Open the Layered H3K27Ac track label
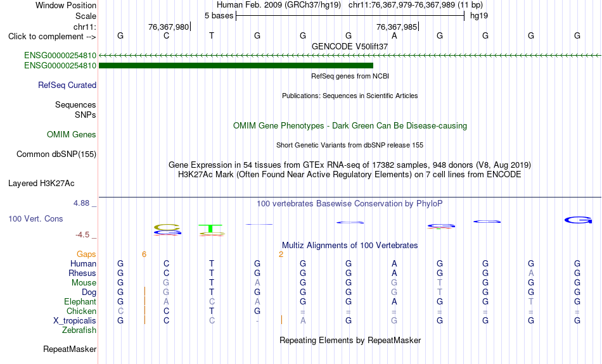Image resolution: width=602 pixels, height=364 pixels. pos(41,184)
